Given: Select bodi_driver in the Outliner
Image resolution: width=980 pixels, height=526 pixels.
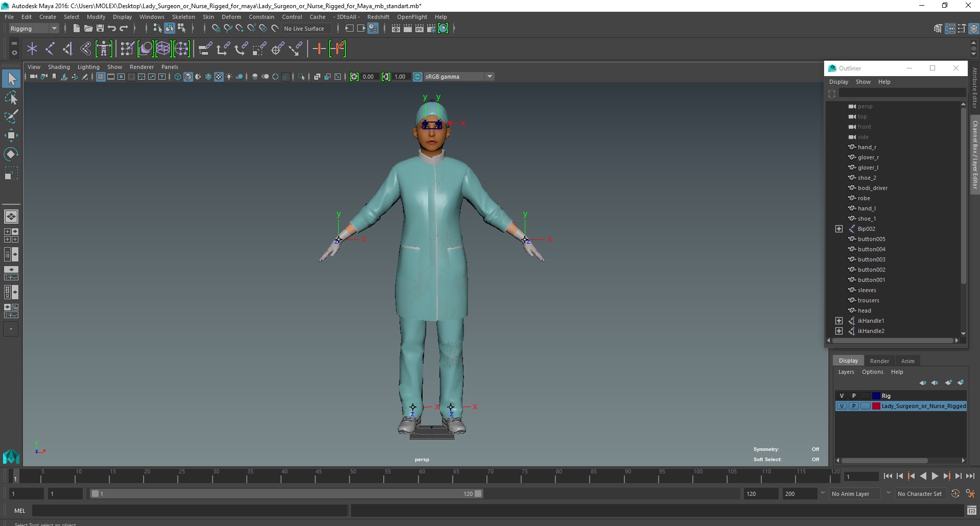Looking at the screenshot, I should (x=872, y=188).
